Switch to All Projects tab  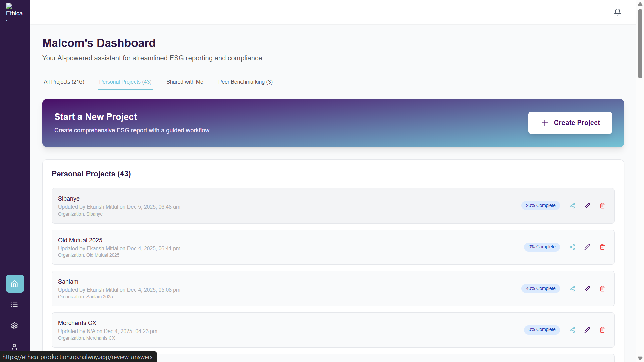coord(64,82)
